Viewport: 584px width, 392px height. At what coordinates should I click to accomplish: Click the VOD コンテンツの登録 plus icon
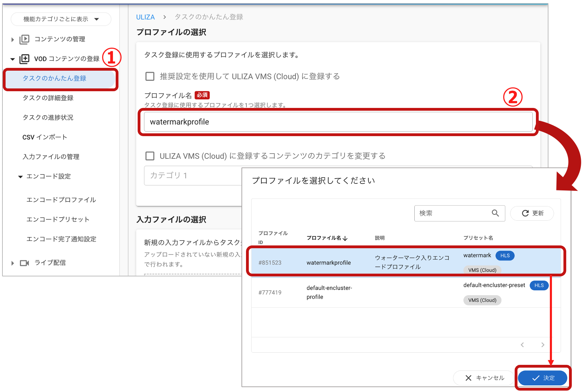[x=24, y=59]
